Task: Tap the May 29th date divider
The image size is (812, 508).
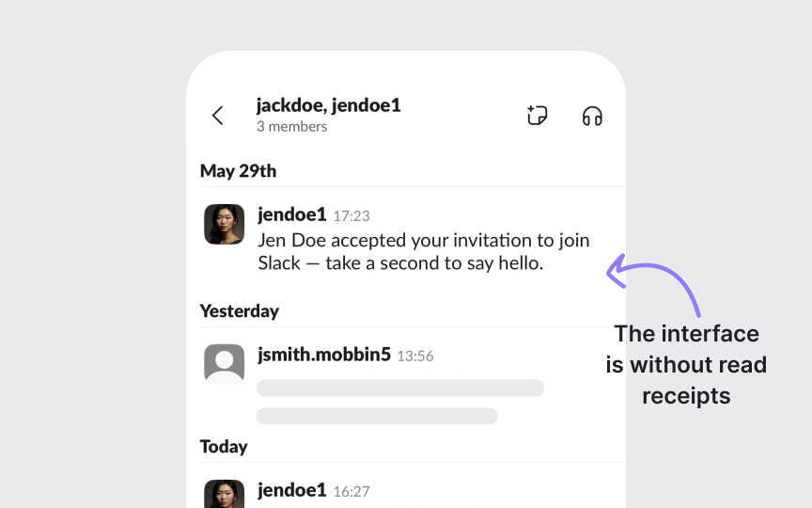Action: tap(239, 171)
